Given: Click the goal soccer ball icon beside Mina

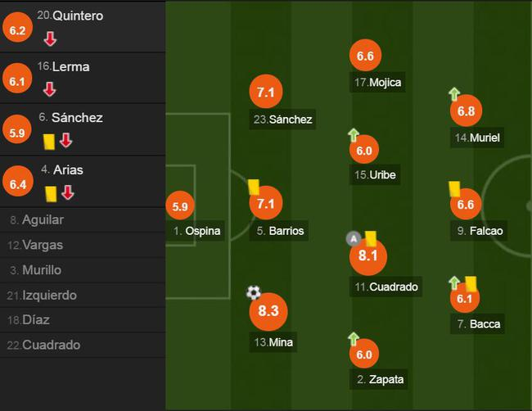Looking at the screenshot, I should pos(254,292).
